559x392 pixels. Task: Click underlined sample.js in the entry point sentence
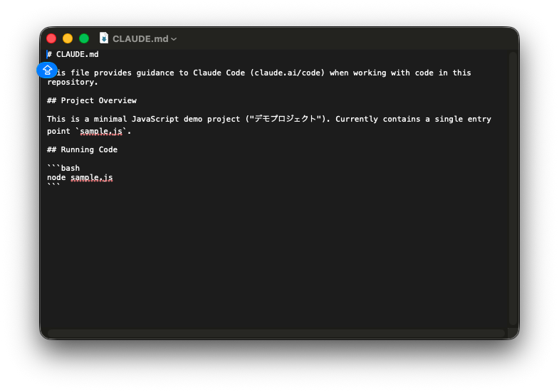pyautogui.click(x=101, y=131)
